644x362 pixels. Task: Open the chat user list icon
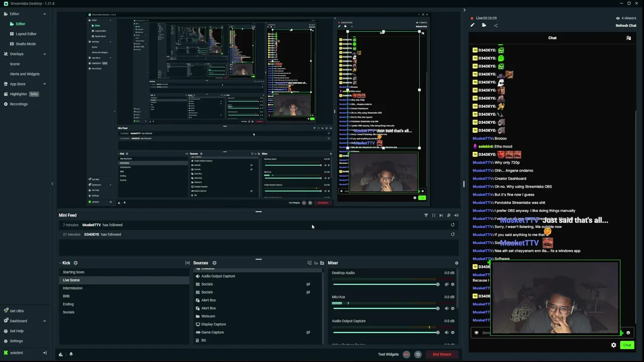tap(628, 38)
